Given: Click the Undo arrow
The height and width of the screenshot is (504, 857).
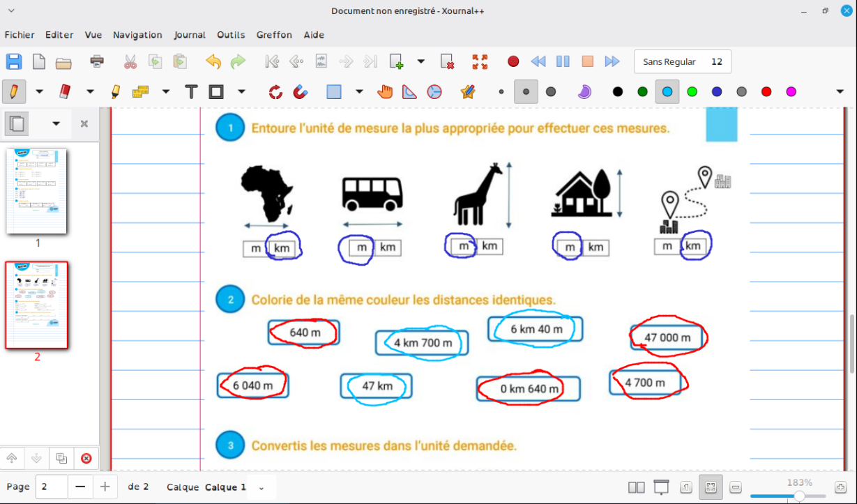Looking at the screenshot, I should (x=213, y=61).
